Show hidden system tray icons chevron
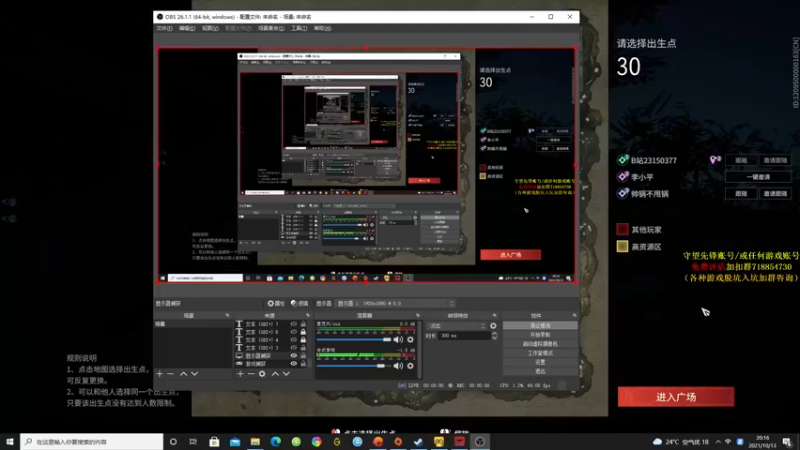This screenshot has width=800, height=450. point(718,441)
